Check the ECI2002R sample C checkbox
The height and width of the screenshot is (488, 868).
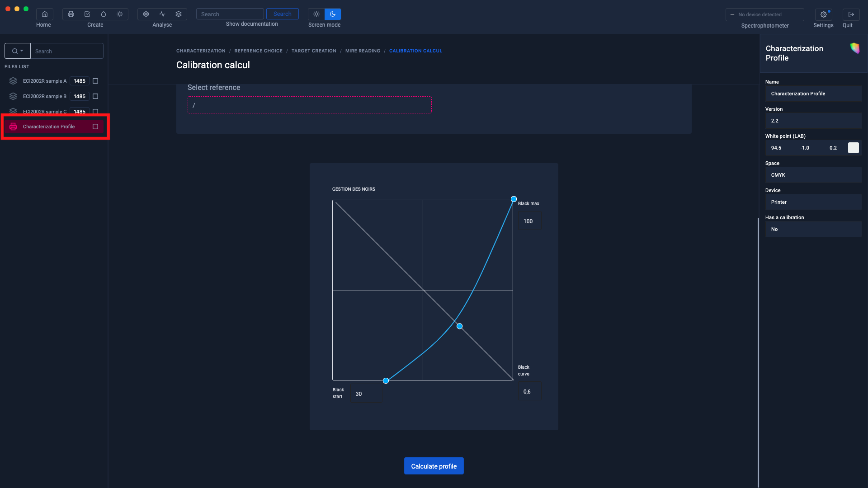[95, 111]
